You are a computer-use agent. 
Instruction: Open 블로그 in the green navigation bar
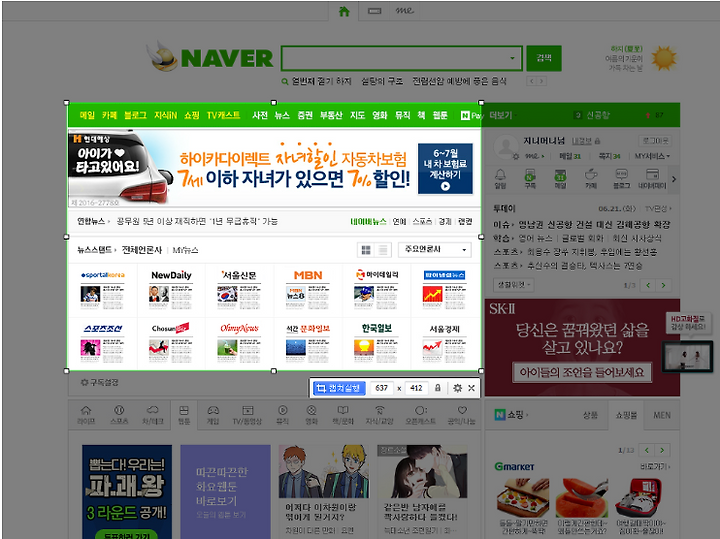tap(135, 115)
